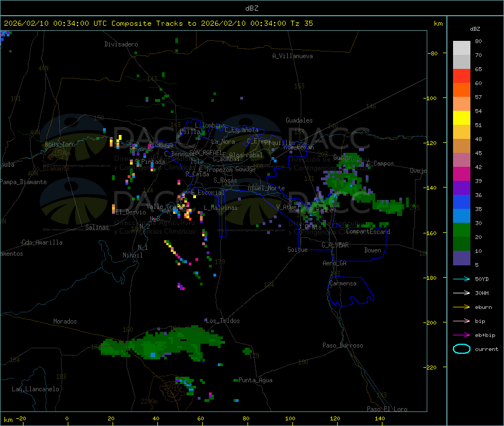Click the white 30HM track arrow in legend
This screenshot has width=504, height=426.
461,293
